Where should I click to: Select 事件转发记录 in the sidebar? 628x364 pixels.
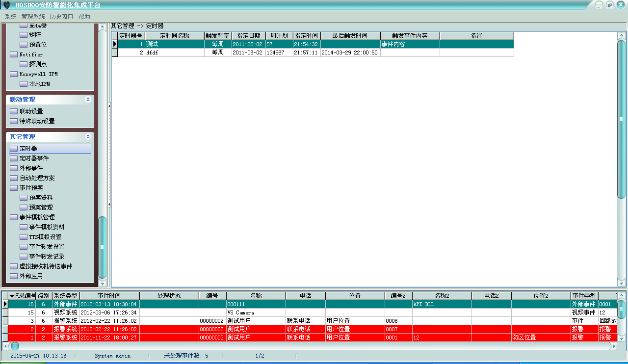(x=47, y=257)
